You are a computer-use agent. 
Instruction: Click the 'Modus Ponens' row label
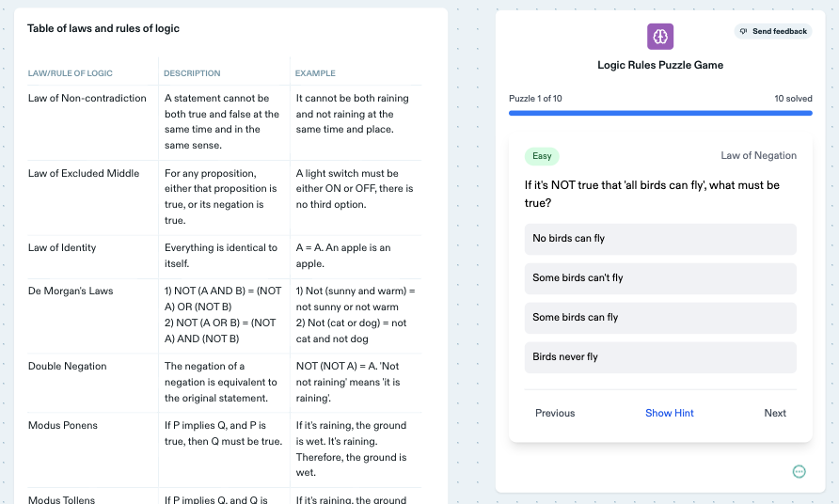tap(63, 426)
